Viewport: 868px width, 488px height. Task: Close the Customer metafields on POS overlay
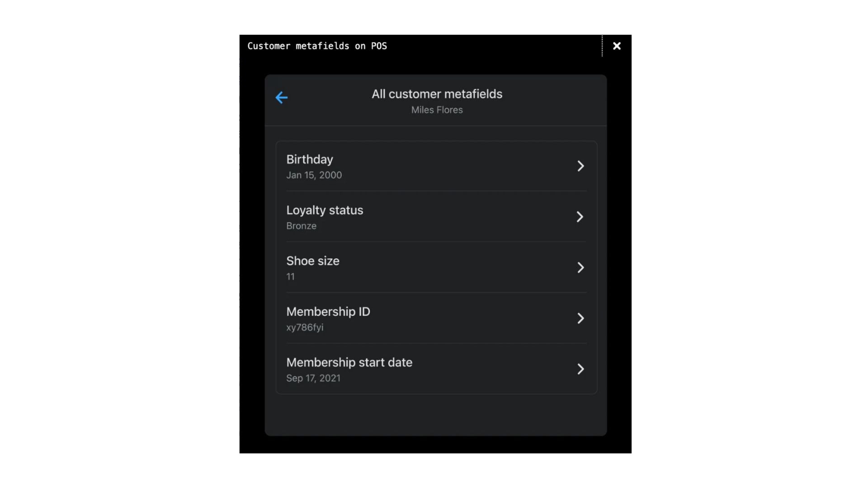pyautogui.click(x=617, y=46)
